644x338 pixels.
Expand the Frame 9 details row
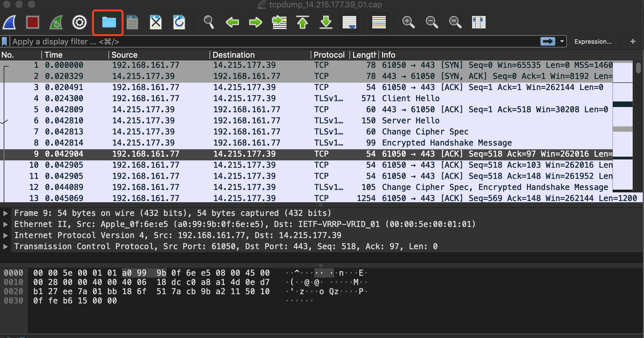point(6,213)
